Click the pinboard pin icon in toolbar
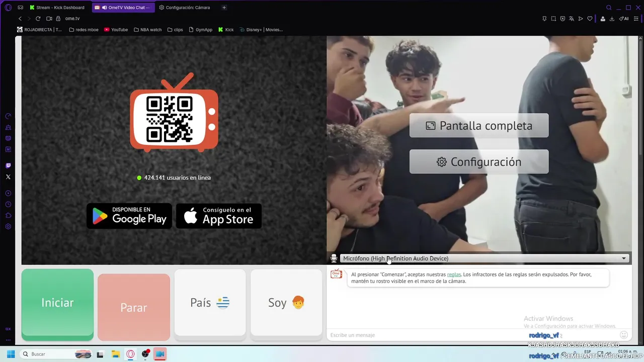Image resolution: width=644 pixels, height=362 pixels. click(x=544, y=19)
